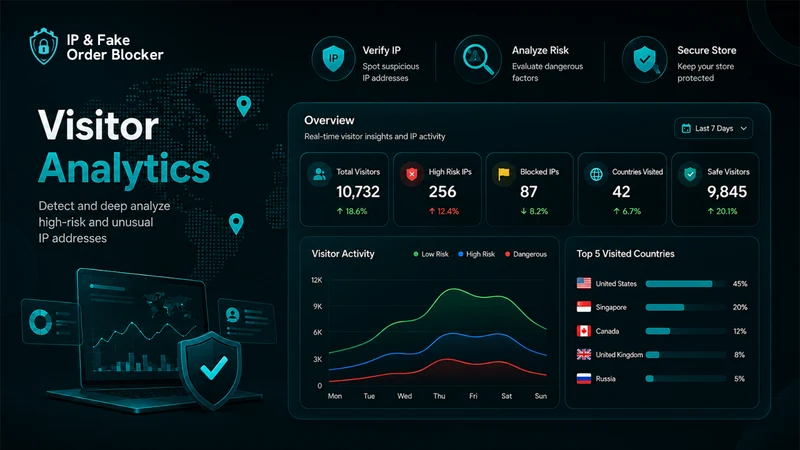This screenshot has width=800, height=450.
Task: Click the Safe Visitors green shield icon
Action: click(690, 174)
